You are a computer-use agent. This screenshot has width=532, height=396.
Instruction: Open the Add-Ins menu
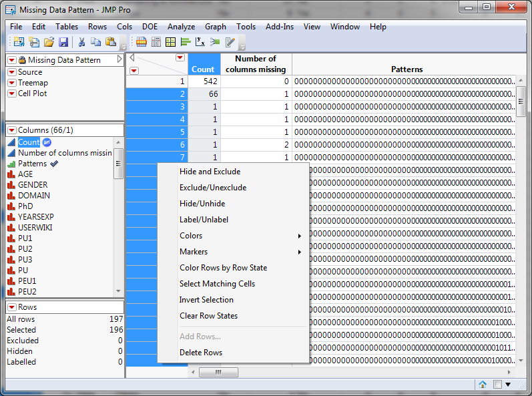click(x=280, y=27)
